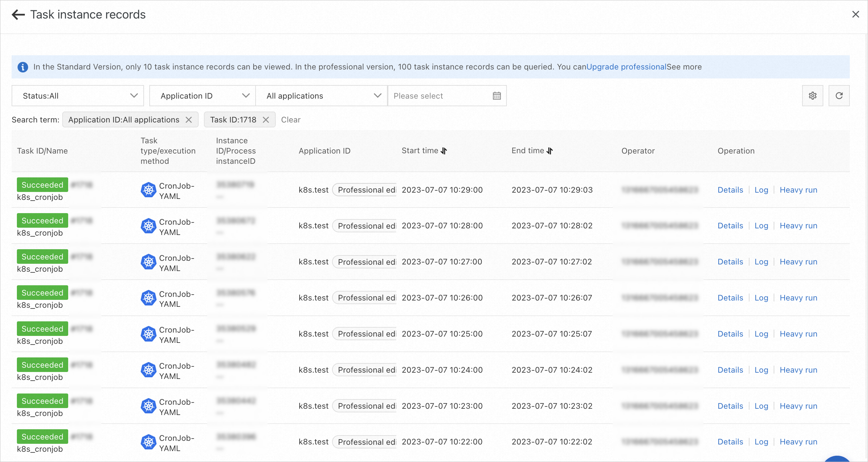The width and height of the screenshot is (868, 462).
Task: Sort by End time
Action: [550, 151]
